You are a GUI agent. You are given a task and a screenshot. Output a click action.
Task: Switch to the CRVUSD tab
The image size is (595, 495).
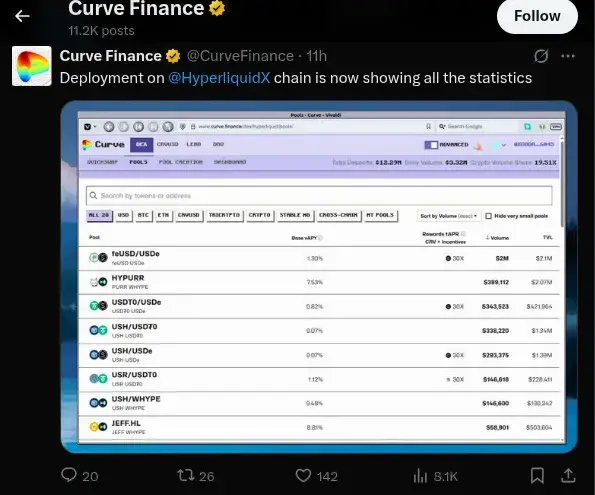click(x=167, y=144)
